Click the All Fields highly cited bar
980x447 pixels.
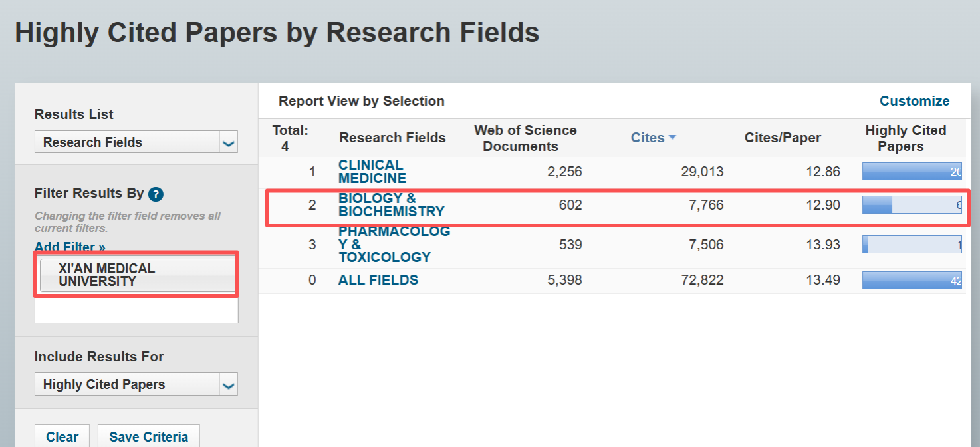(x=912, y=280)
